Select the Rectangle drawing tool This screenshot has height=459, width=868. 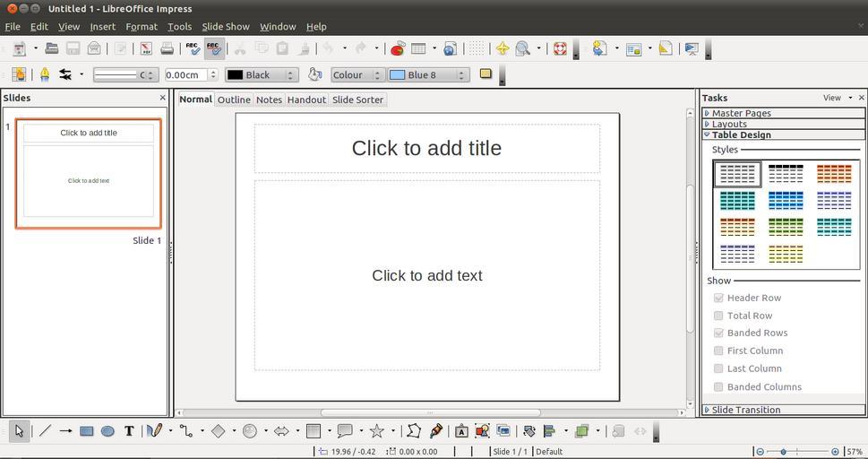[87, 431]
